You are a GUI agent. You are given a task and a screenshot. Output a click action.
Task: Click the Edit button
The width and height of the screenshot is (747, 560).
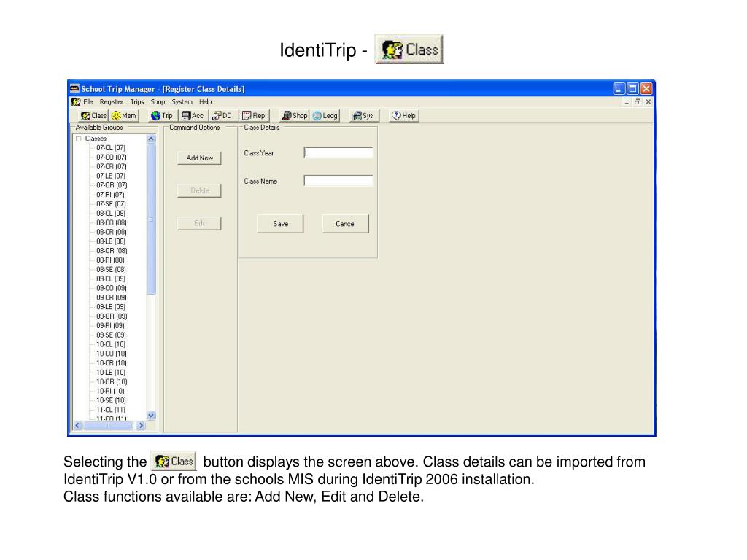[x=200, y=223]
